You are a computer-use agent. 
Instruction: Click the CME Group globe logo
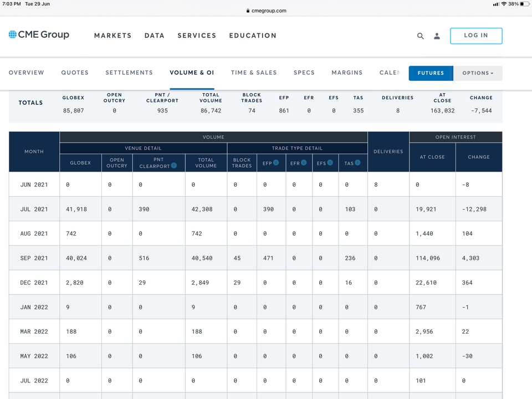coord(13,34)
